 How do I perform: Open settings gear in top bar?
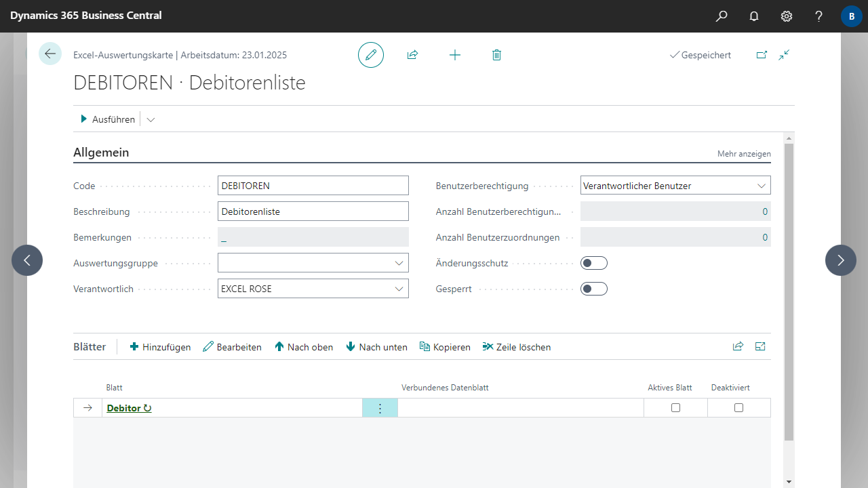[x=787, y=16]
